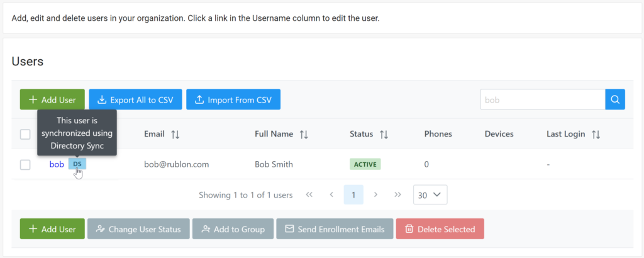
Task: Sort by Full Name column arrows
Action: (x=304, y=134)
